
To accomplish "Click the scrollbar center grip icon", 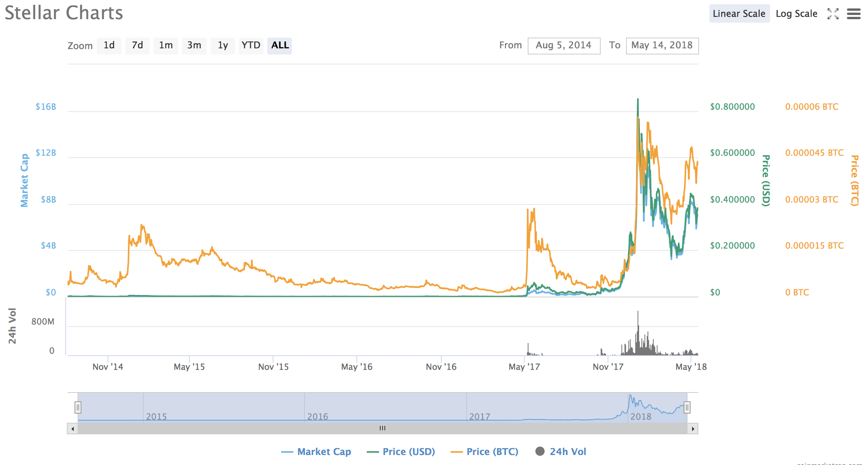I will (x=382, y=428).
